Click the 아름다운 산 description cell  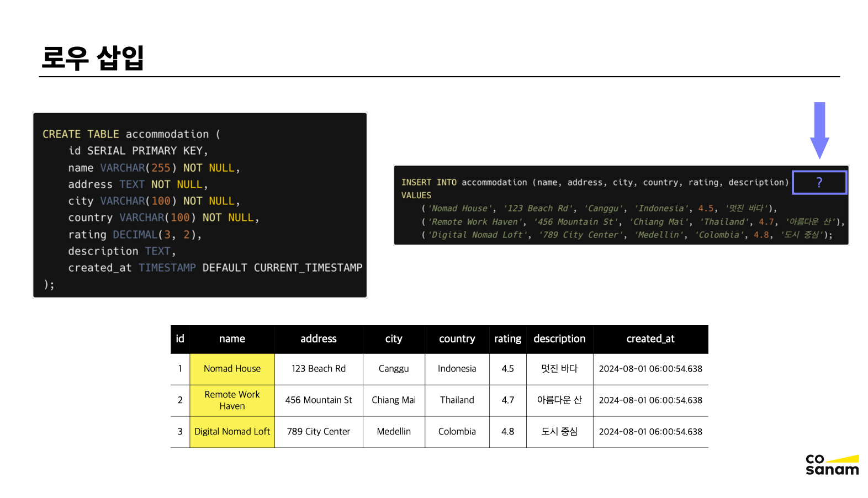(x=559, y=400)
